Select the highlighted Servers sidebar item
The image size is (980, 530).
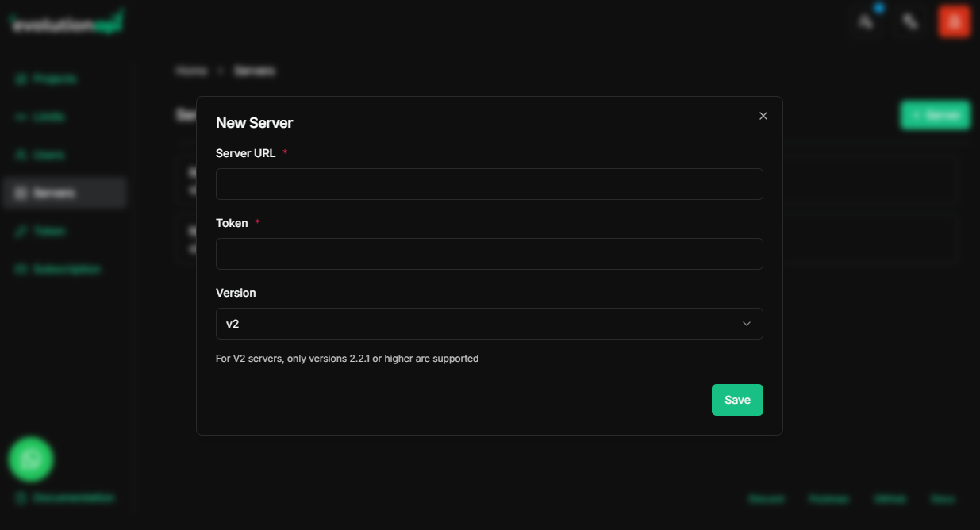click(x=64, y=193)
